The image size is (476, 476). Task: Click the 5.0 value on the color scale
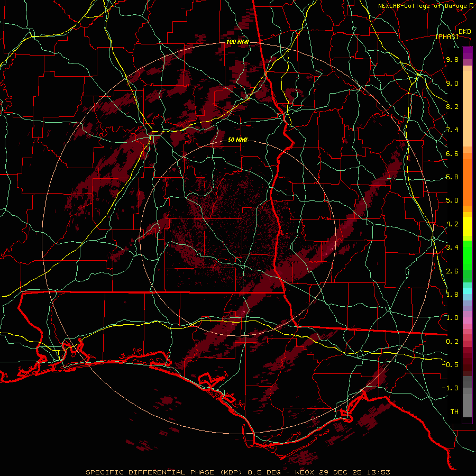(452, 200)
